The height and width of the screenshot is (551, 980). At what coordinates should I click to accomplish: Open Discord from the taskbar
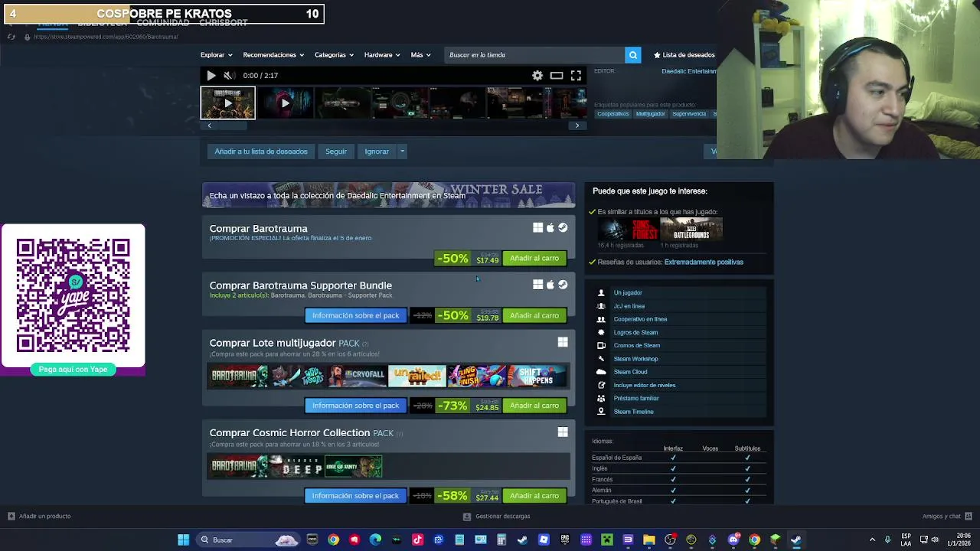[733, 540]
